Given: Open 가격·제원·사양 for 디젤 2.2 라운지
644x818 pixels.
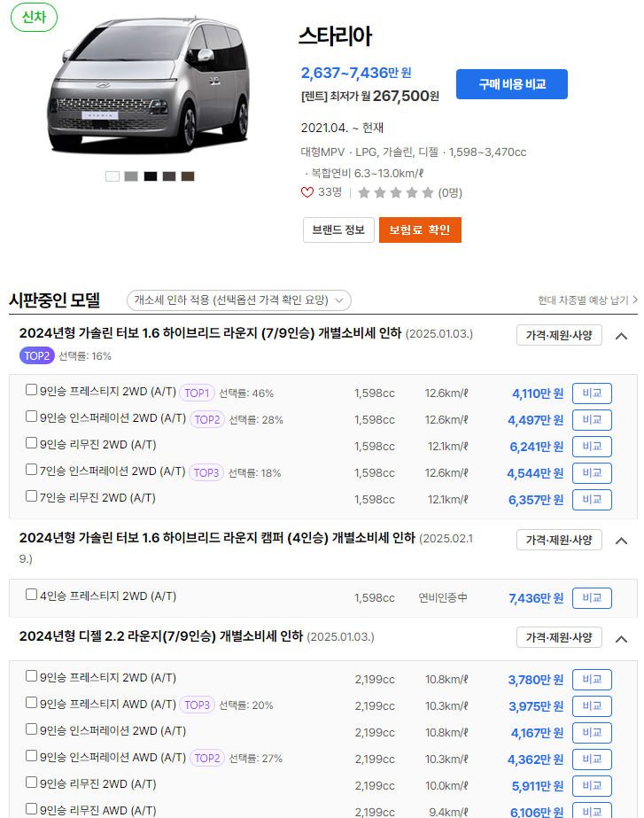Looking at the screenshot, I should 559,637.
